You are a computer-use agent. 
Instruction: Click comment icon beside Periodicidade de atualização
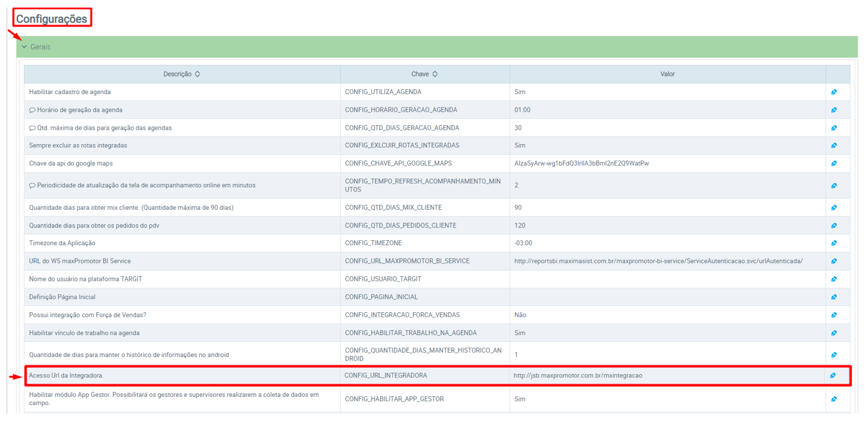point(32,185)
